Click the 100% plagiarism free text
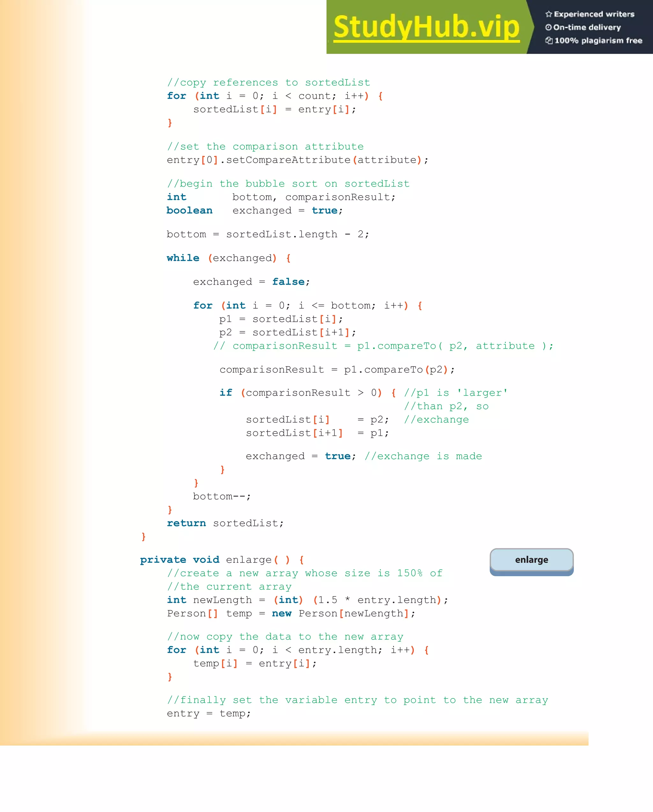 click(598, 41)
